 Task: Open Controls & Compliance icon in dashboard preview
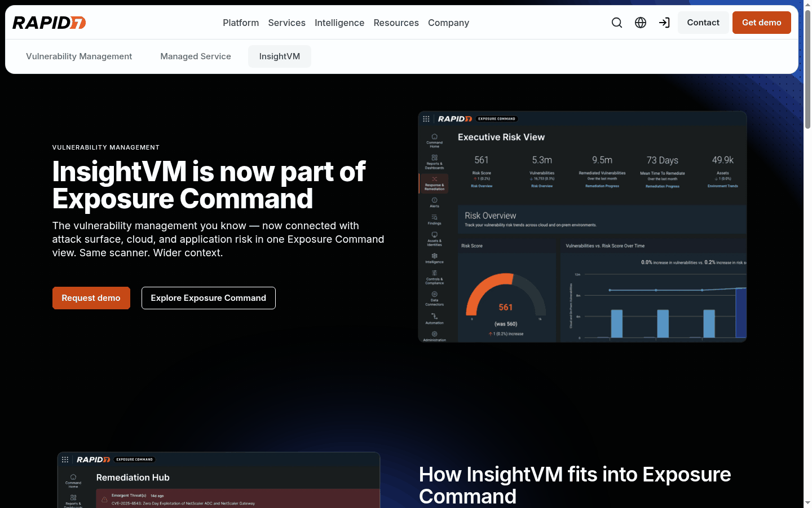pyautogui.click(x=434, y=273)
